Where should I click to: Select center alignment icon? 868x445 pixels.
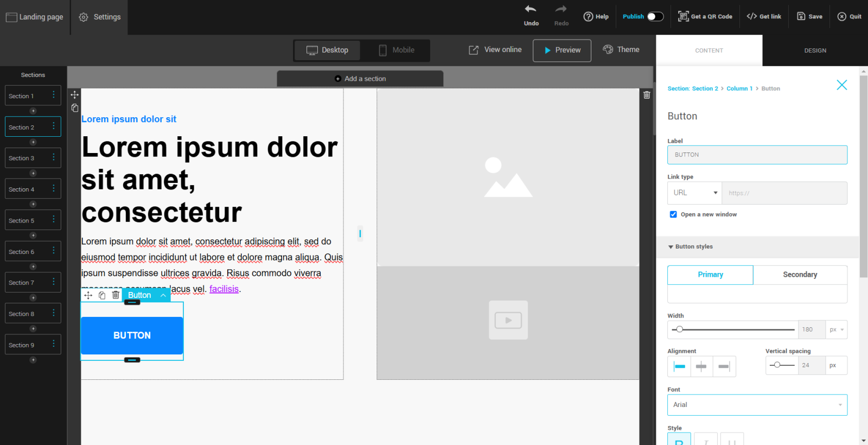coord(701,366)
